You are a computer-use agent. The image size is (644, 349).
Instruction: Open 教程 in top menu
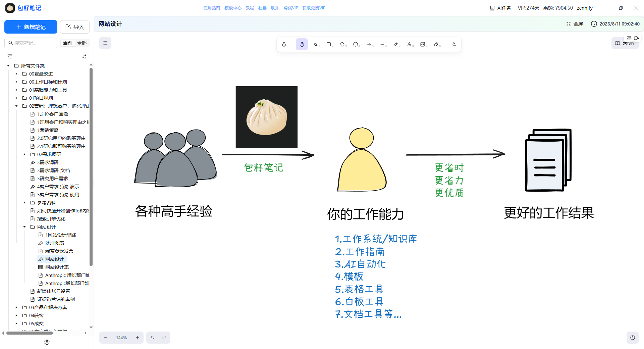250,8
